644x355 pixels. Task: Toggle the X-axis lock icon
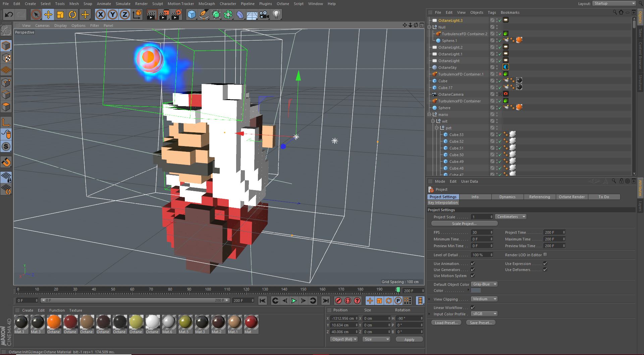[x=100, y=14]
